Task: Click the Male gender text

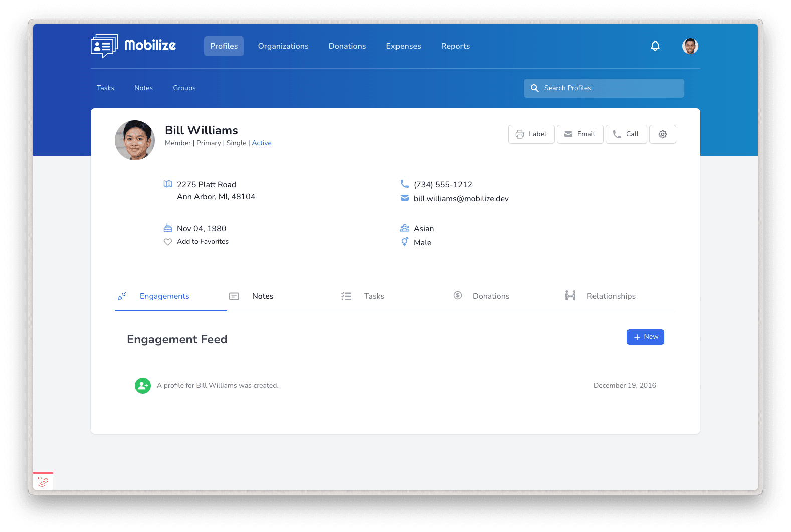Action: 422,243
